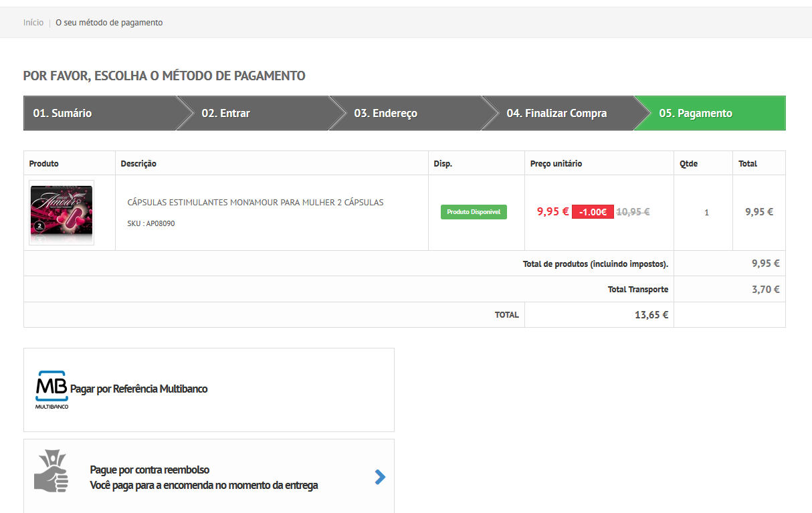Choose Pagar por Referência Multibanco
Screen dimensions: 812x513
(139, 389)
